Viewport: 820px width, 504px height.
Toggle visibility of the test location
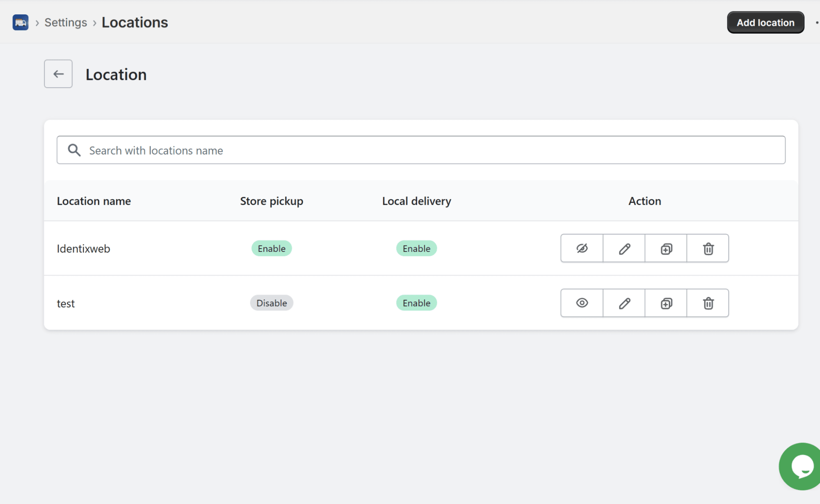(582, 303)
